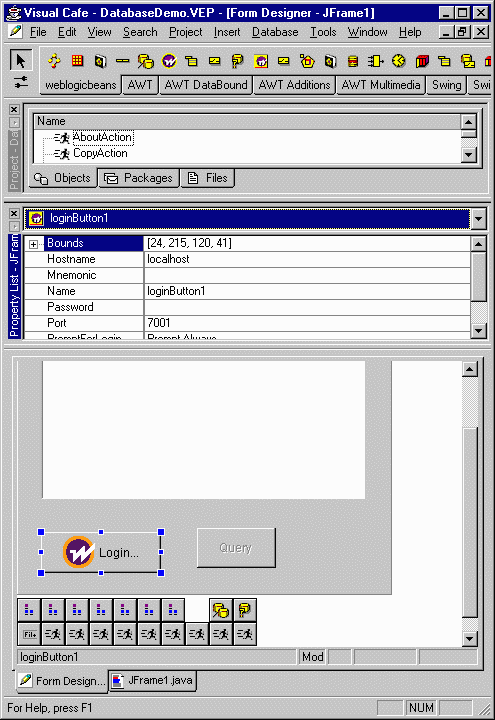
Task: Pick the yellow clock circle component icon
Action: (399, 61)
